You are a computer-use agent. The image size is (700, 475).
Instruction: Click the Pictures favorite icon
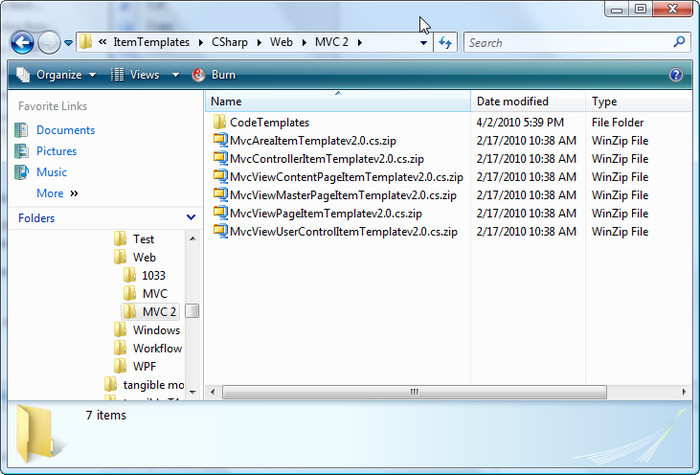pyautogui.click(x=21, y=151)
